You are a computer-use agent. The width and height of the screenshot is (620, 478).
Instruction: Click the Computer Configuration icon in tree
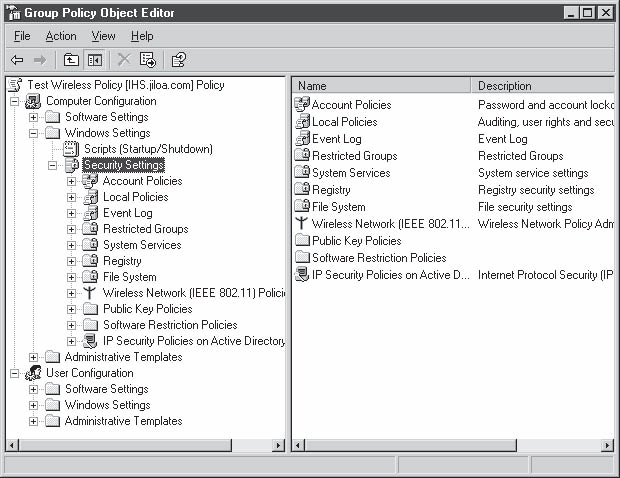33,101
